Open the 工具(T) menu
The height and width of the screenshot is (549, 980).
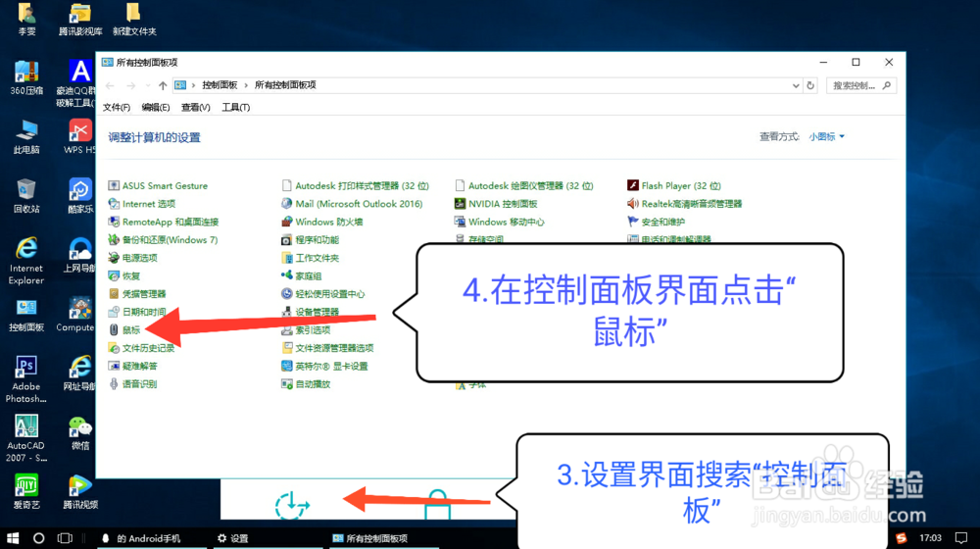click(235, 108)
